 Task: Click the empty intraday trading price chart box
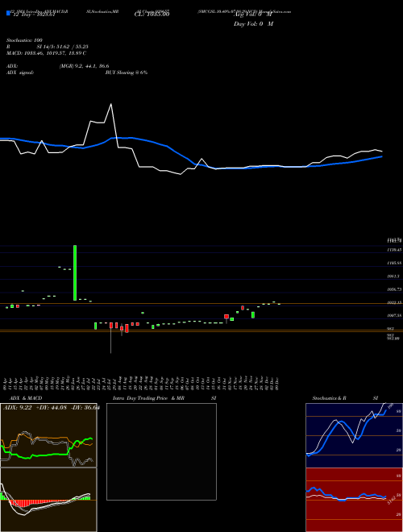pos(161,451)
